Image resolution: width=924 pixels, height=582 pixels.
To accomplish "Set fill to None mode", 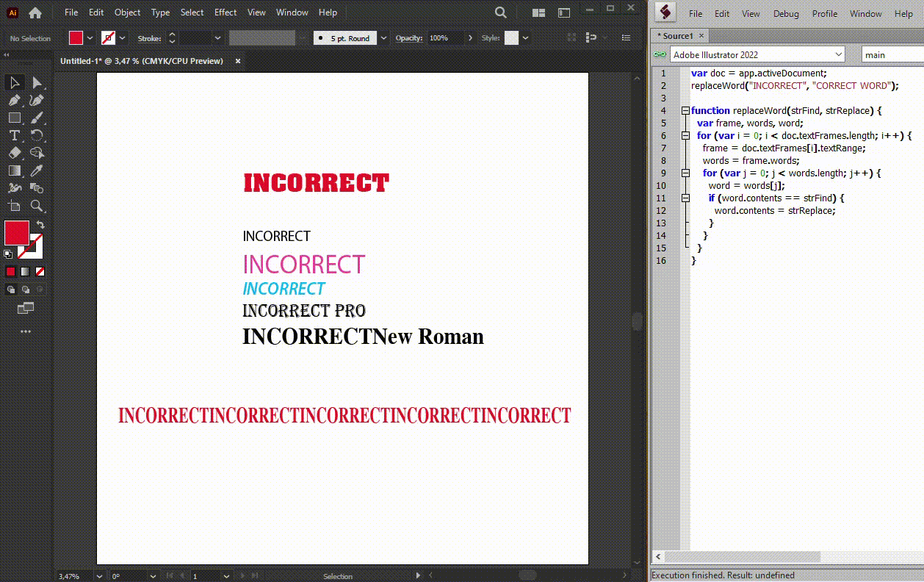I will point(40,271).
